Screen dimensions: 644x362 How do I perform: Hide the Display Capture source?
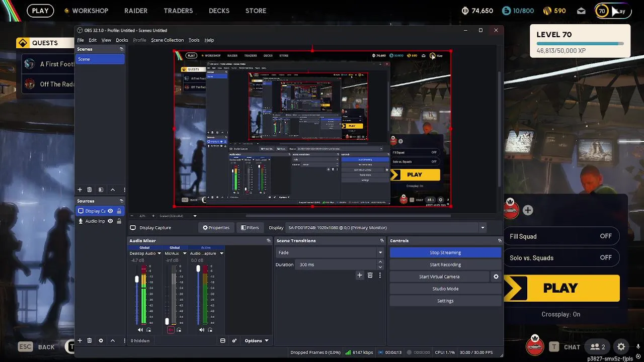tap(110, 211)
